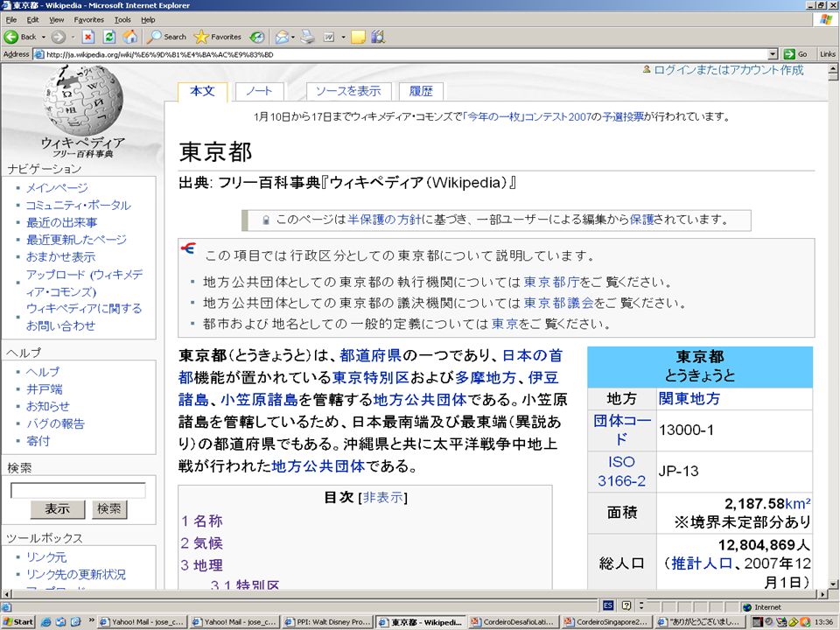840x630 pixels.
Task: Click the Internet zone globe in status bar
Action: (747, 607)
